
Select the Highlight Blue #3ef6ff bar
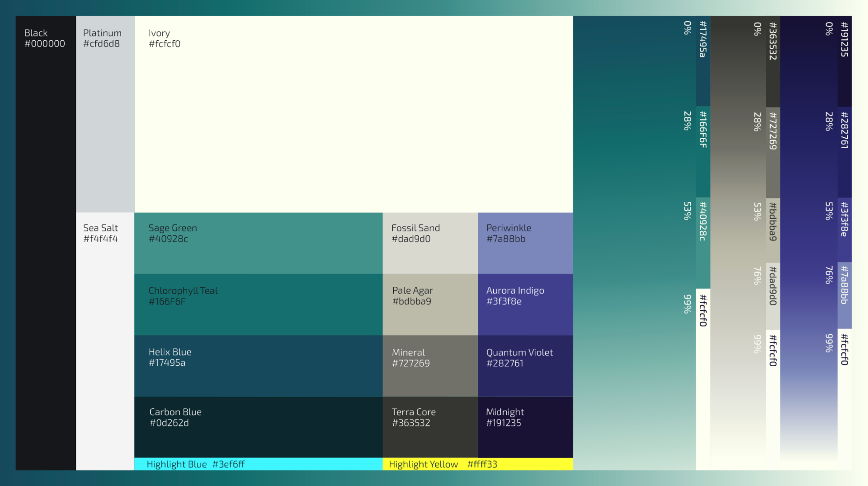[x=258, y=464]
